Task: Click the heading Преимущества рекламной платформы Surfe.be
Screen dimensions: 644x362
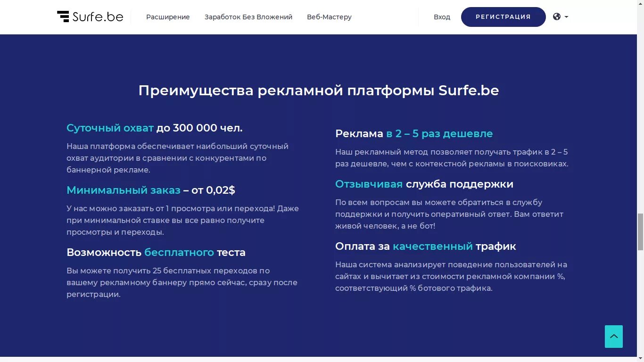Action: 319,90
